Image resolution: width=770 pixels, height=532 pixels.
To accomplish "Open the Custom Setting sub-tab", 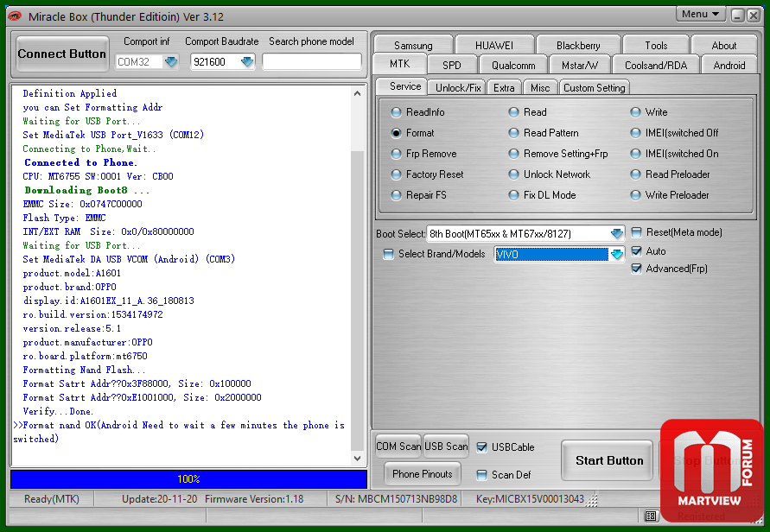I will point(595,88).
